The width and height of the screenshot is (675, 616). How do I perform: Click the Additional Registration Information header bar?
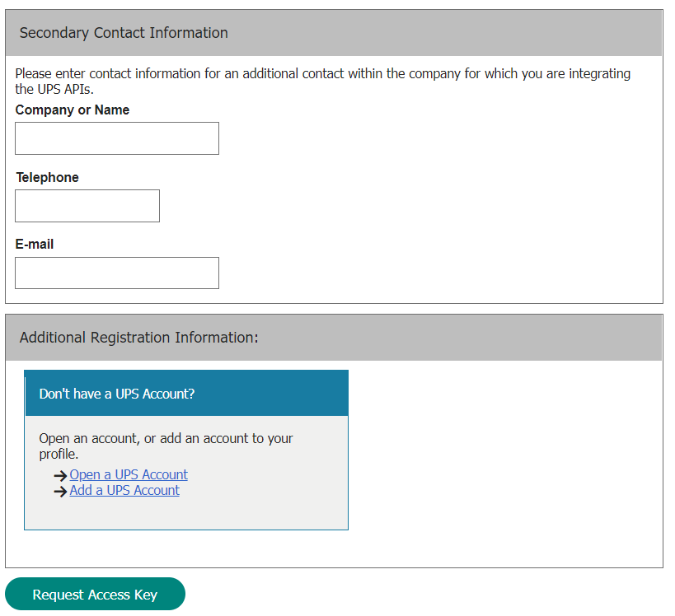click(334, 338)
